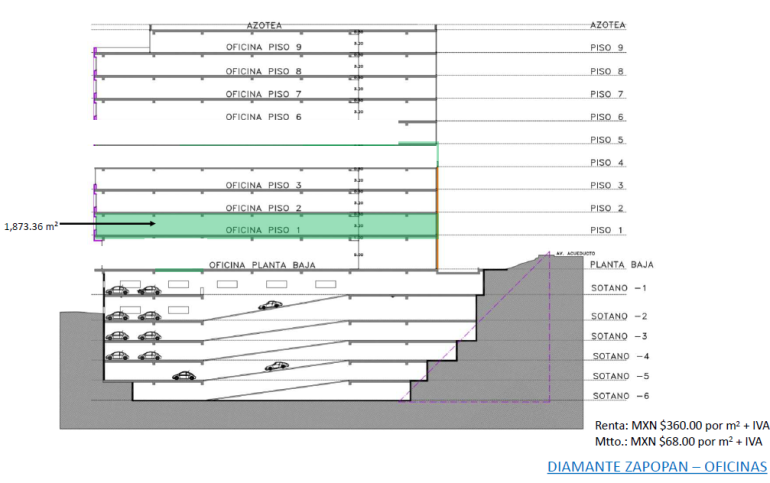This screenshot has height=483, width=770.
Task: Select the car parked on Sotano -5 floor
Action: 184,377
